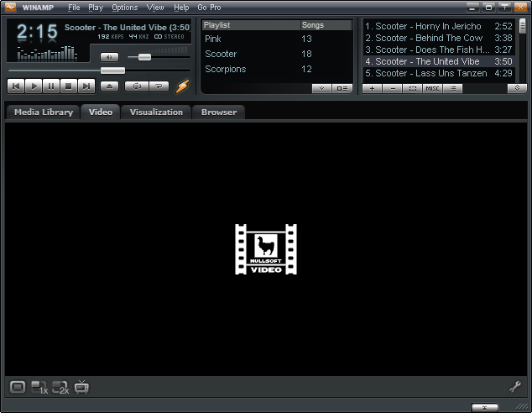Click the plus add files button
The width and height of the screenshot is (532, 413).
point(372,89)
